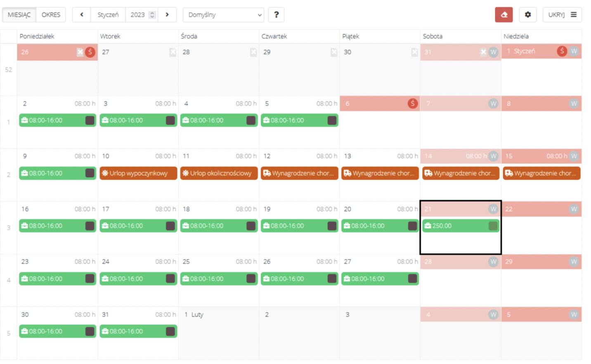The height and width of the screenshot is (364, 591).
Task: Click the question mark help button
Action: click(276, 15)
